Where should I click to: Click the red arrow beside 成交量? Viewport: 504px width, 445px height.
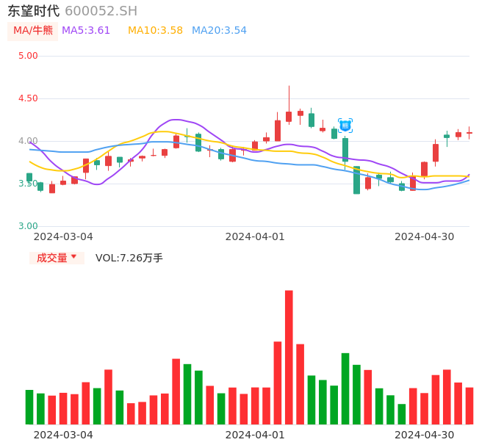tap(74, 256)
